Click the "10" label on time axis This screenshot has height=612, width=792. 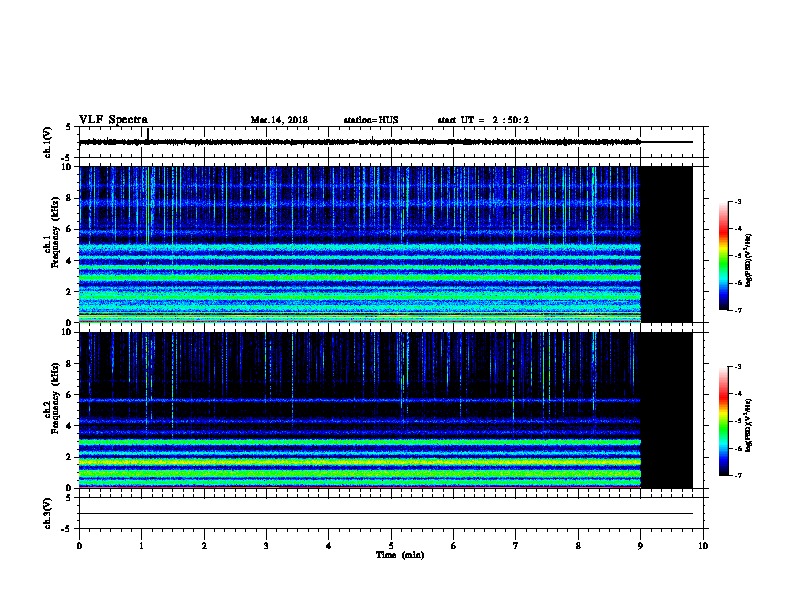[x=703, y=546]
